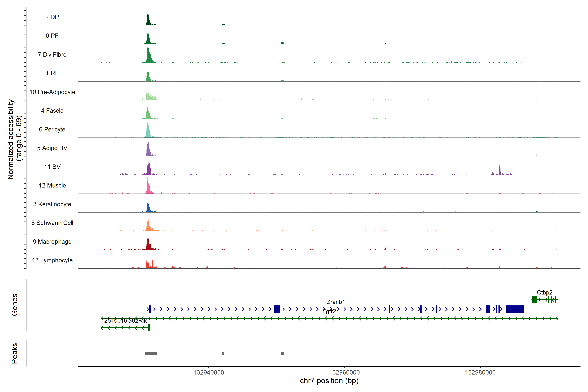588x392 pixels.
Task: Select the 10 Pre-Adipocyte track label
Action: tap(52, 92)
